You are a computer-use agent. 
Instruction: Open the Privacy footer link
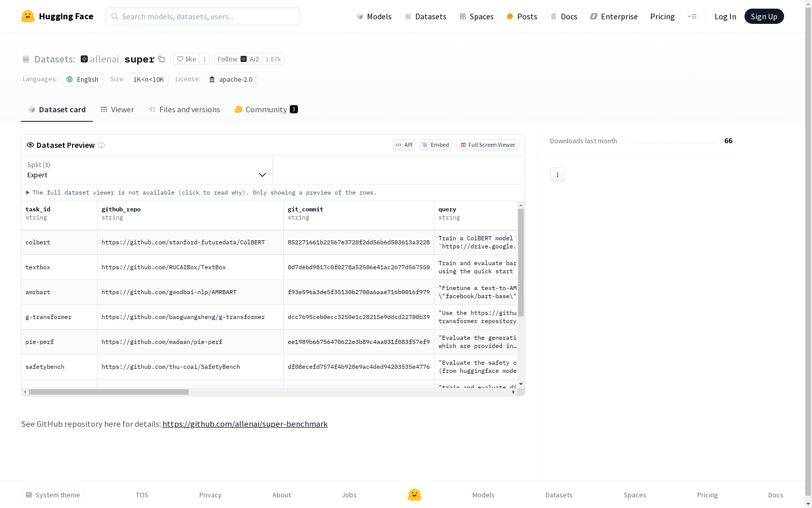[x=210, y=495]
